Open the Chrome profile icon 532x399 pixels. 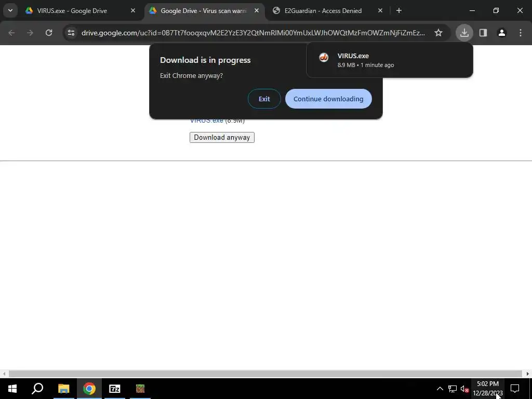[x=502, y=33]
